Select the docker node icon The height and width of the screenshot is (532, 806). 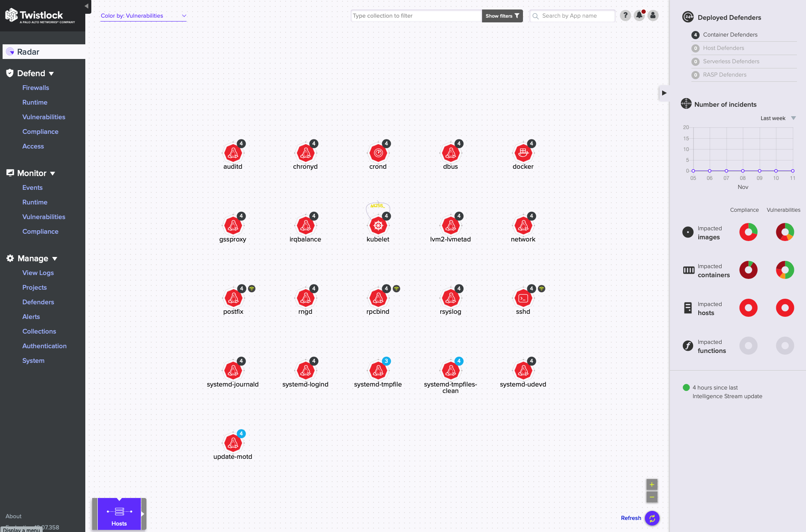click(x=523, y=153)
